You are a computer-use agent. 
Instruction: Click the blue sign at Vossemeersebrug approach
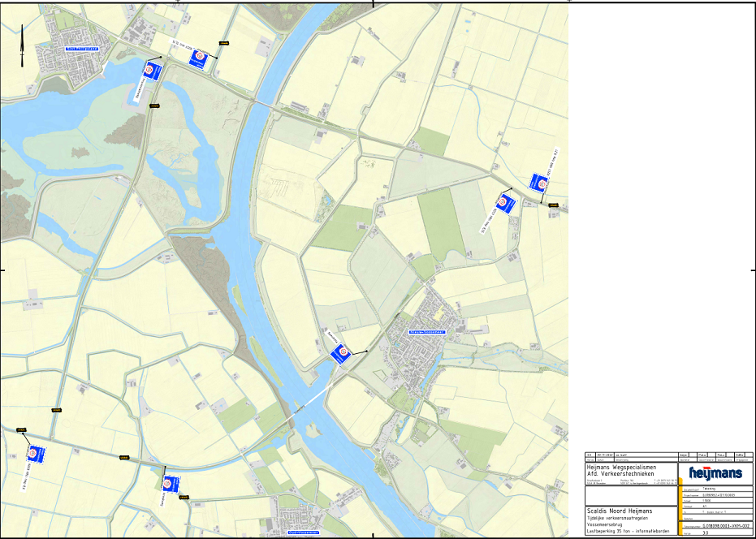pyautogui.click(x=343, y=354)
